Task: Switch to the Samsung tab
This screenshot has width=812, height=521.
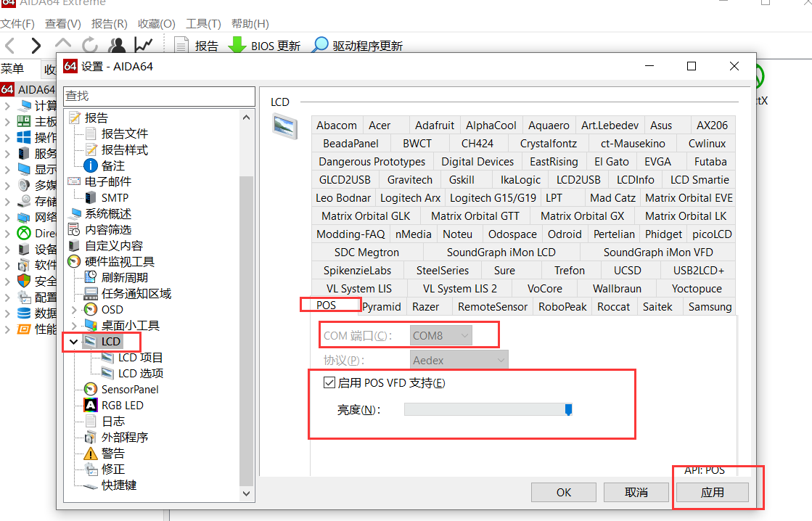Action: [710, 307]
